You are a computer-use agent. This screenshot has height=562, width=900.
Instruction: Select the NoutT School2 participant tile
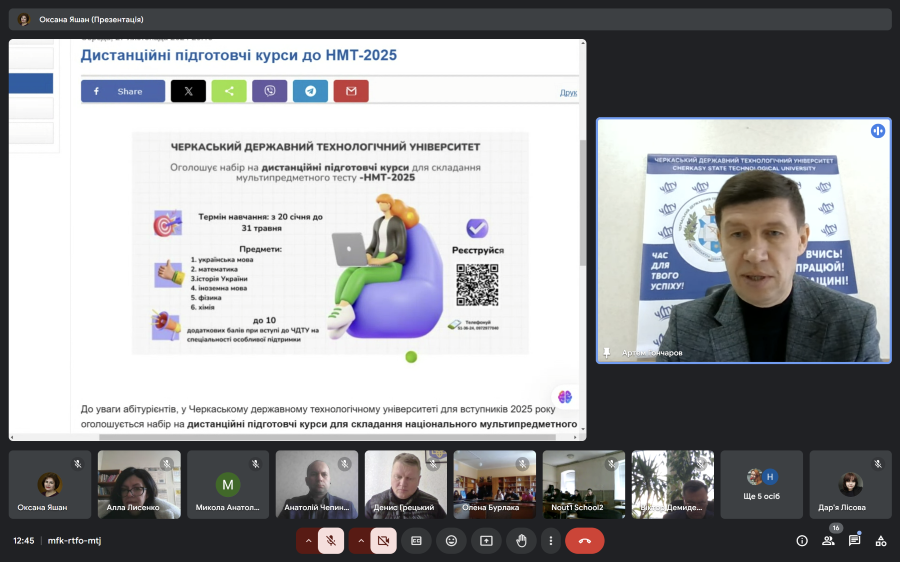pyautogui.click(x=584, y=485)
